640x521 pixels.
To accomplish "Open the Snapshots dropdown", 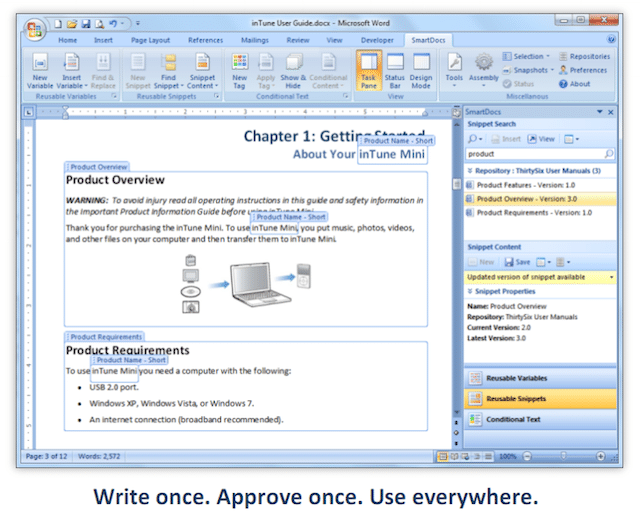I will 528,70.
